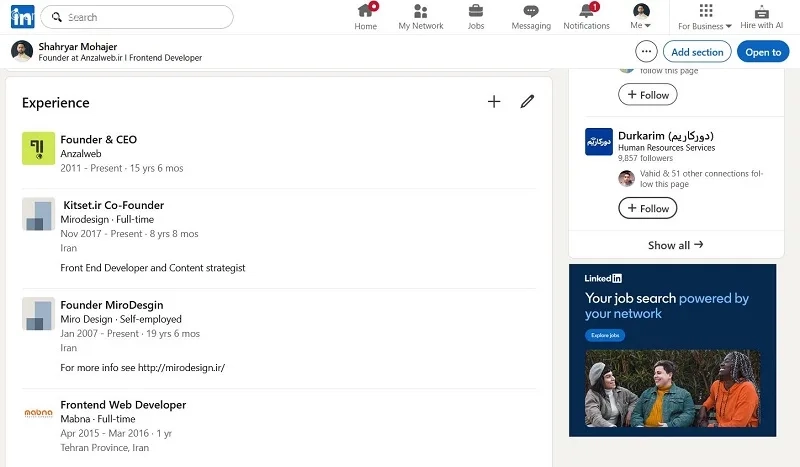The height and width of the screenshot is (467, 800).
Task: Open Mabna company logo
Action: pos(38,413)
